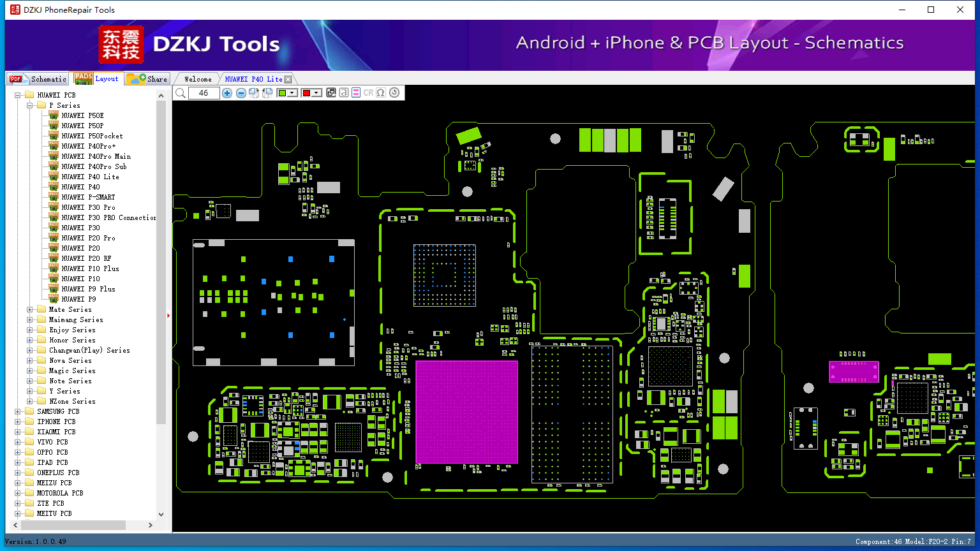Click the tree's horizontal scroll right arrow

151,525
